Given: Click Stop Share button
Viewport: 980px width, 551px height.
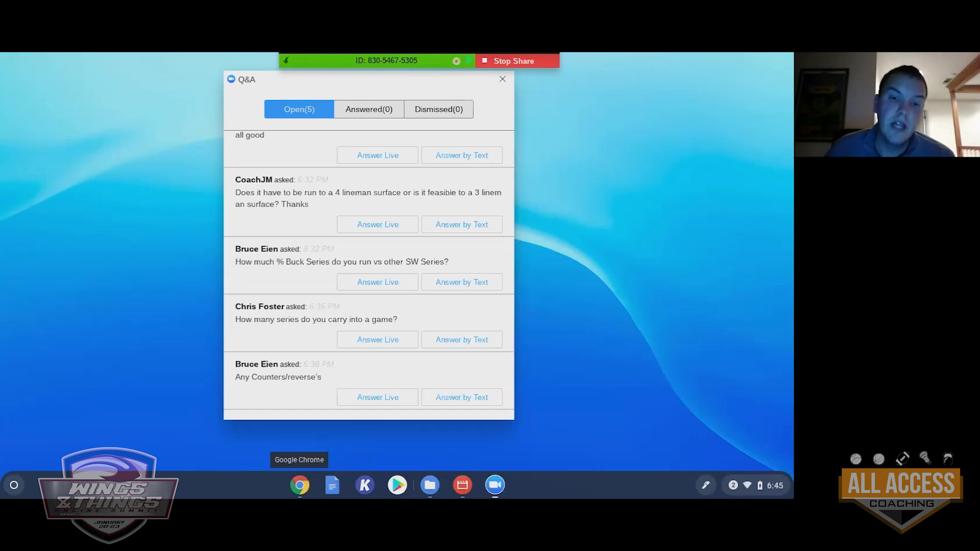Looking at the screenshot, I should [517, 61].
